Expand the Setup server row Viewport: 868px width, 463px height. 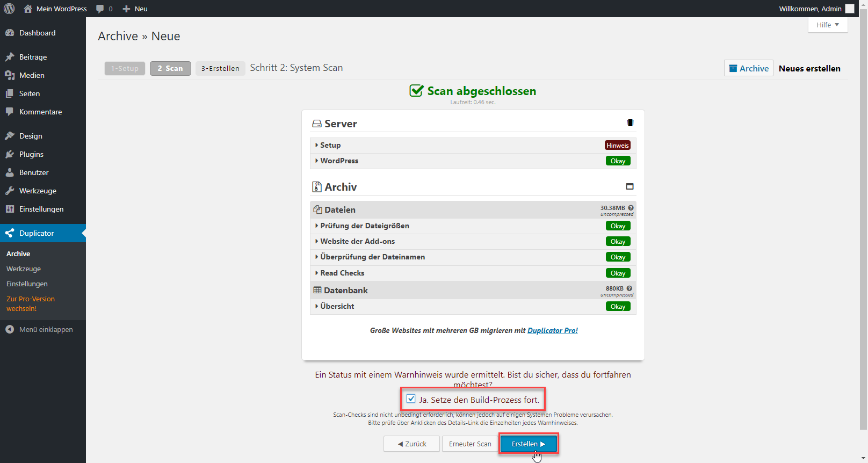(x=330, y=145)
